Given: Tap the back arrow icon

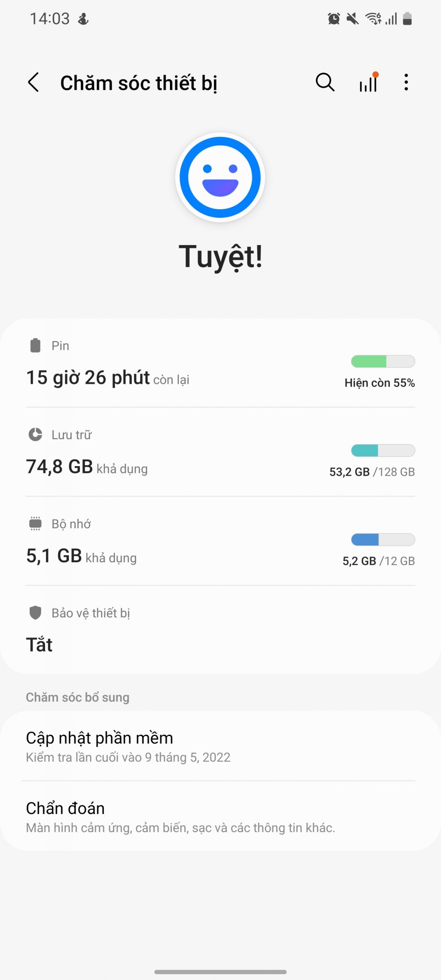Looking at the screenshot, I should (x=34, y=83).
